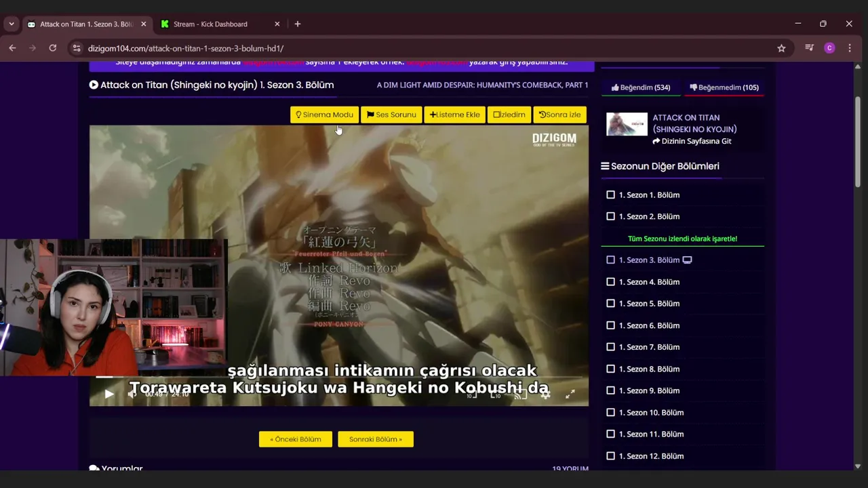Add the episode with Listeme Ekle
This screenshot has width=868, height=488.
click(455, 115)
